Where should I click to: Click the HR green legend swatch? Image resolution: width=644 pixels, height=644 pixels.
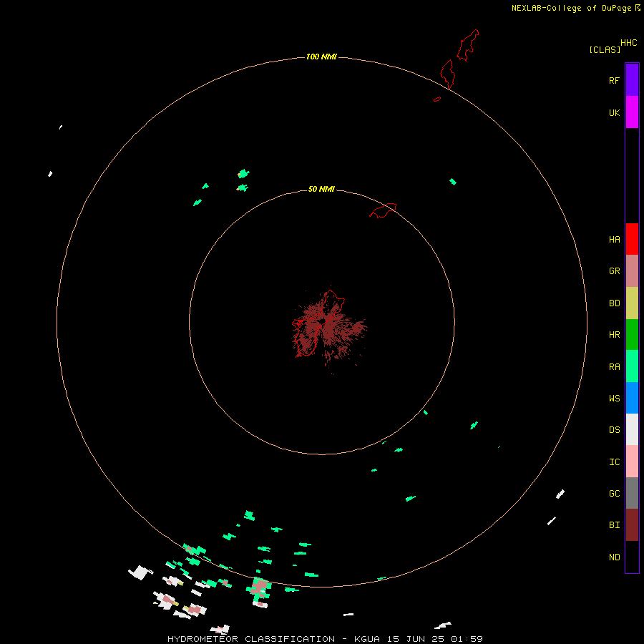point(632,335)
